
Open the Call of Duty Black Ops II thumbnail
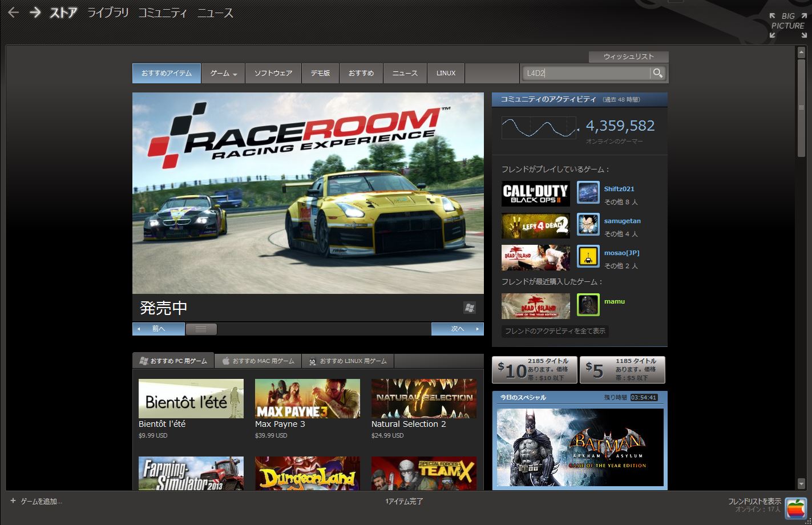[536, 193]
